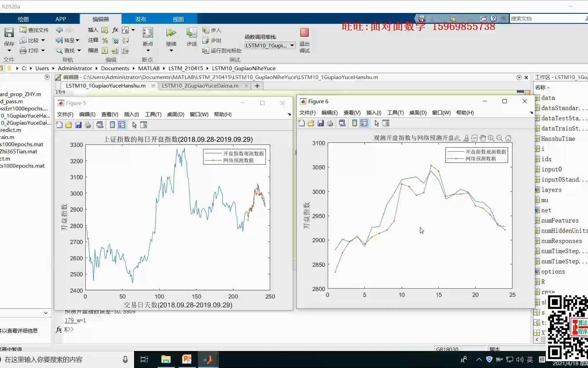This screenshot has width=588, height=368.
Task: Click Step Out (步出) icon
Action: point(206,40)
